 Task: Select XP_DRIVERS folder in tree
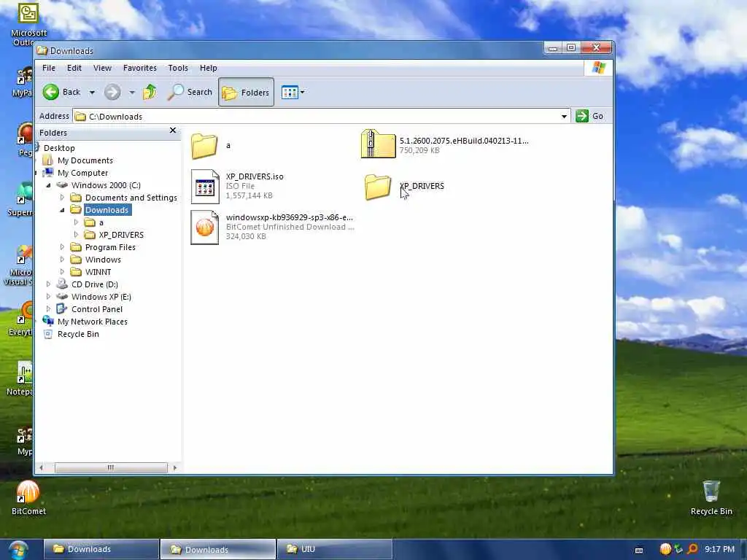pyautogui.click(x=120, y=235)
